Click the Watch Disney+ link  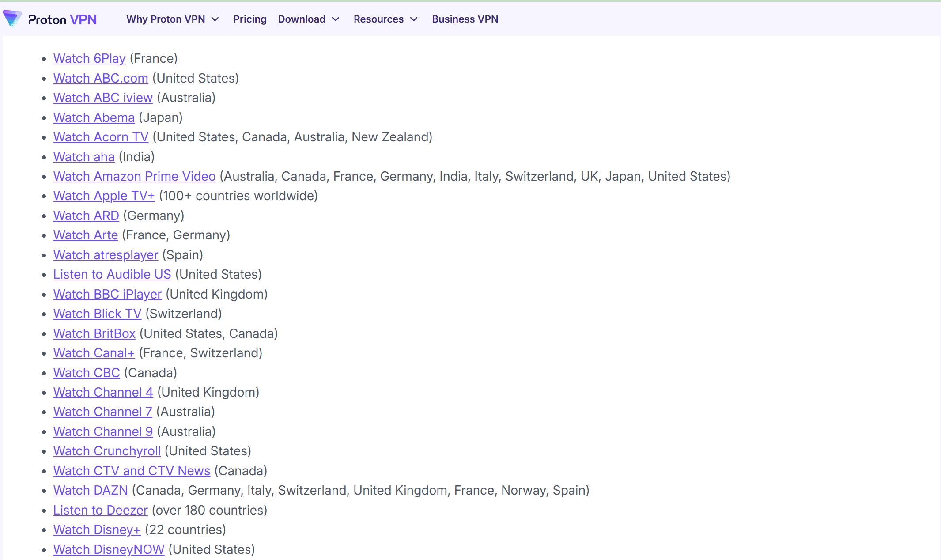coord(97,530)
